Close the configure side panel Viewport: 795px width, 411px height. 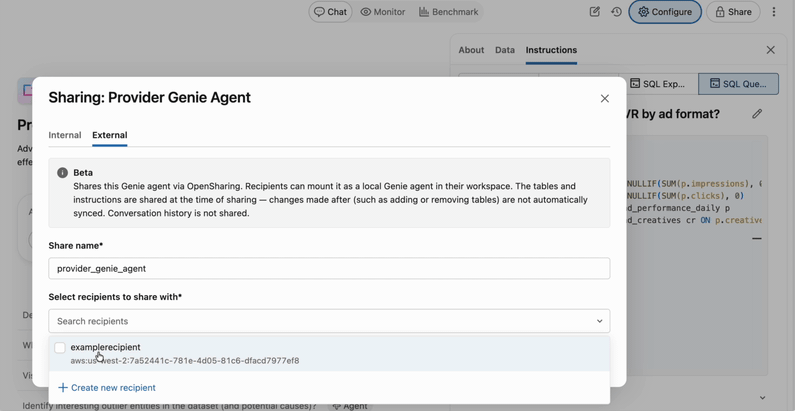point(770,50)
